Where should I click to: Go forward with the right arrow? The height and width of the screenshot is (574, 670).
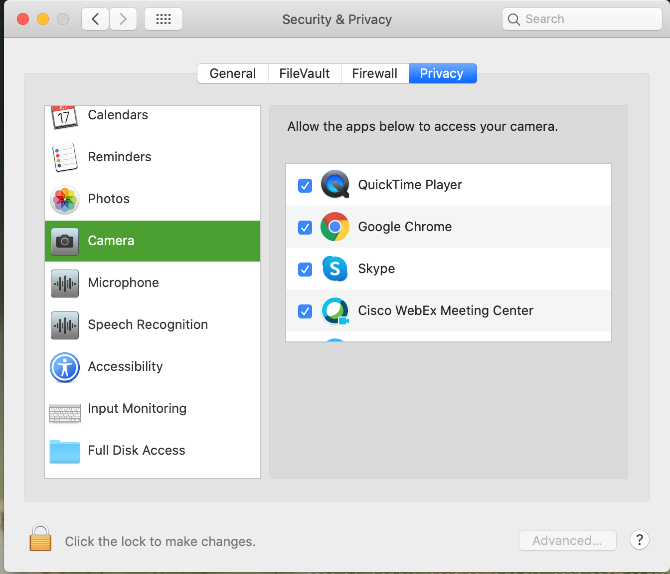click(x=123, y=19)
